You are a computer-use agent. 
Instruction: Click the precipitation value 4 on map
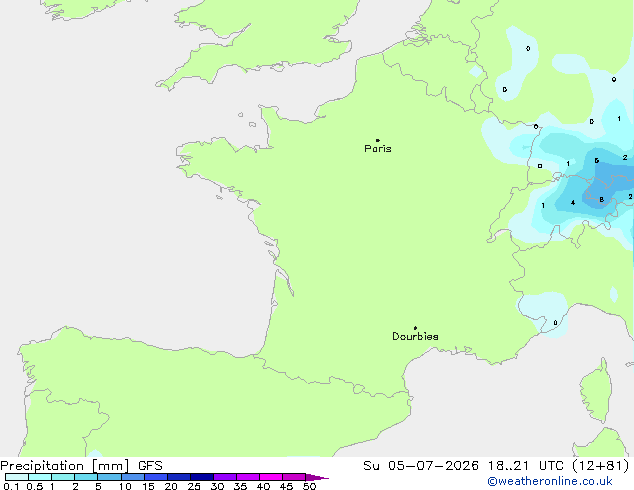tap(573, 203)
